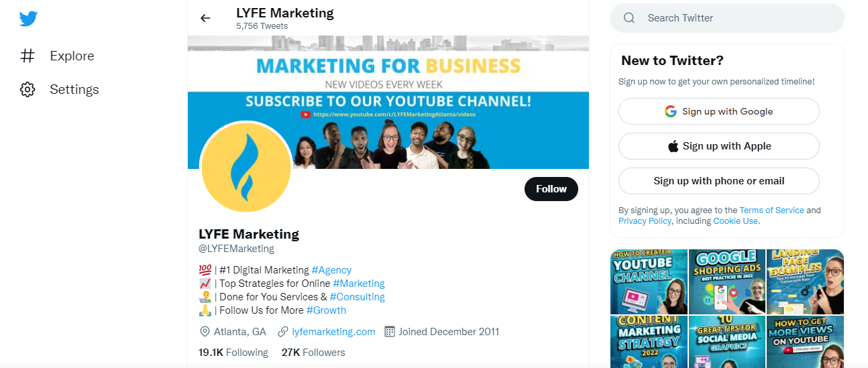
Task: Sign up with phone or email
Action: click(x=718, y=181)
